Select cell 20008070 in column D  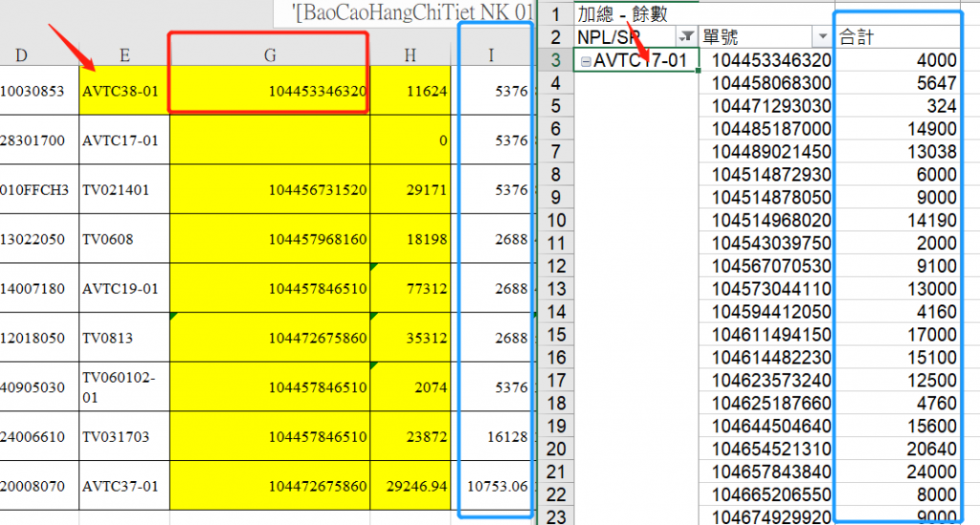38,485
